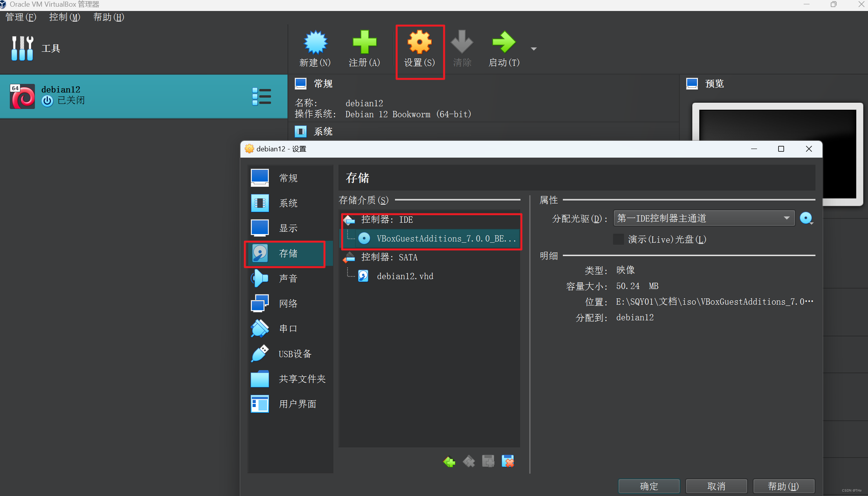Open 管理(F) menu
This screenshot has height=496, width=868.
click(x=21, y=17)
